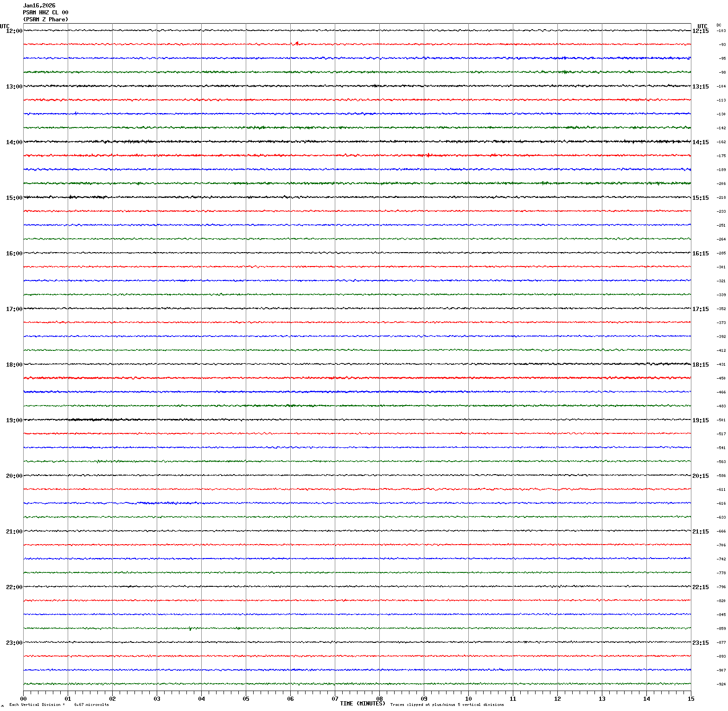Click minute marker 07 on time axis

click(335, 699)
